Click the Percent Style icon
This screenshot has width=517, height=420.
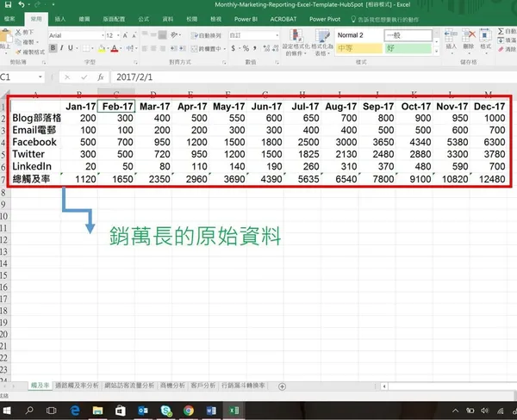tap(246, 48)
